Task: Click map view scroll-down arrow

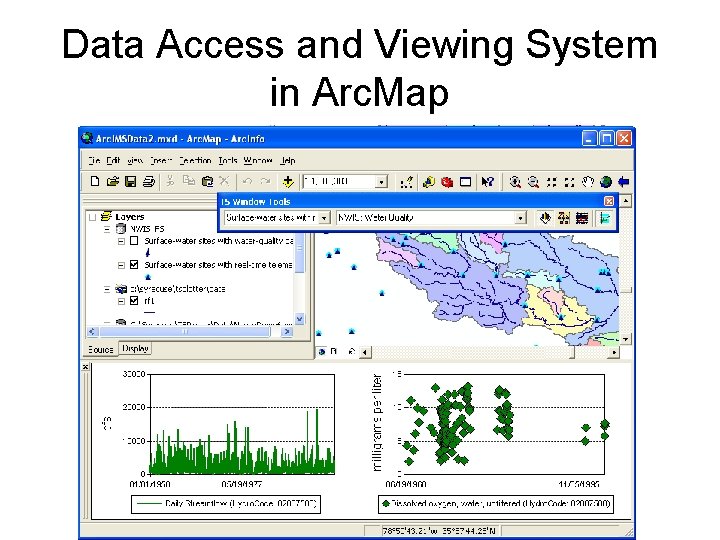Action: point(625,339)
